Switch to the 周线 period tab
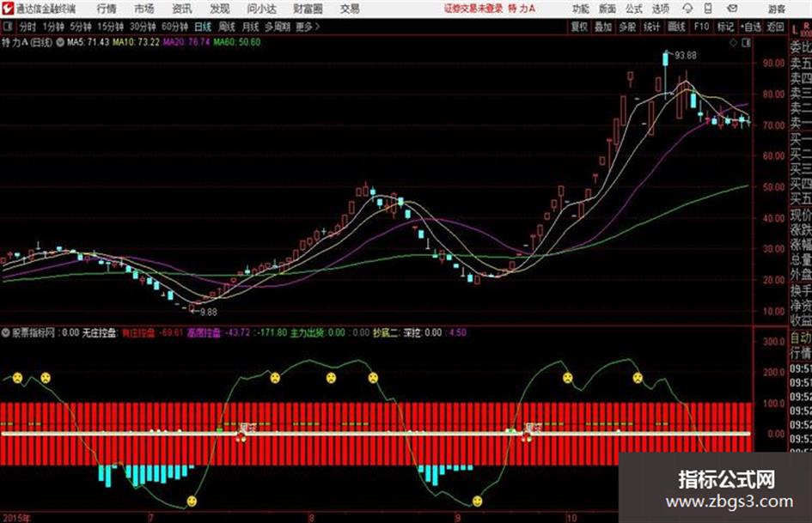Image resolution: width=812 pixels, height=523 pixels. coord(227,27)
